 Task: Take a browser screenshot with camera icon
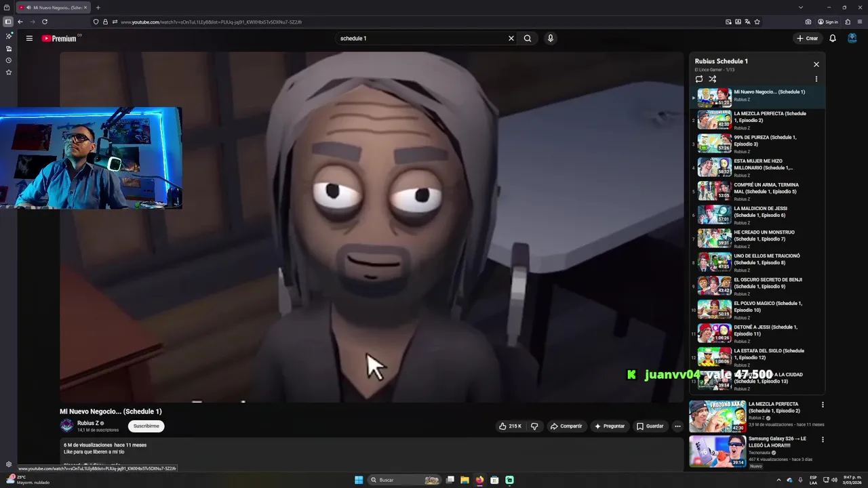808,22
